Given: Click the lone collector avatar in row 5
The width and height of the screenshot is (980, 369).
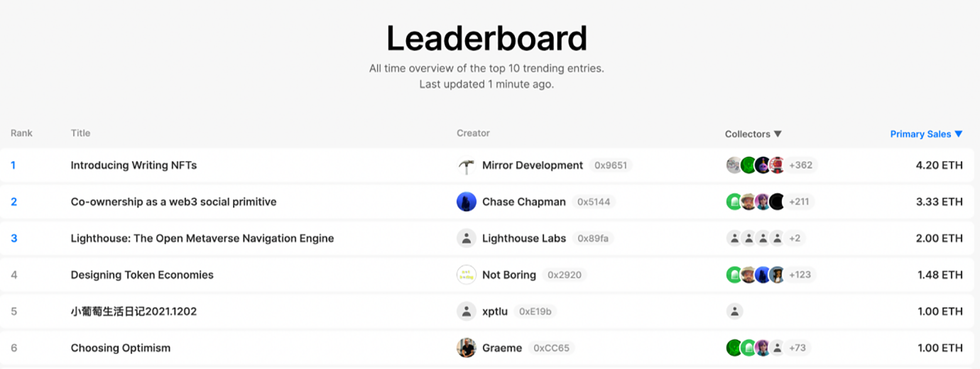Looking at the screenshot, I should coord(735,312).
